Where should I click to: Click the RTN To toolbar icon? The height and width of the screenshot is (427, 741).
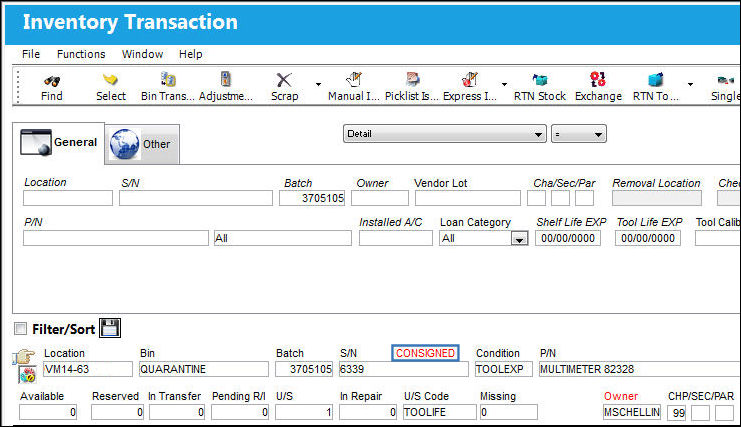(x=655, y=79)
